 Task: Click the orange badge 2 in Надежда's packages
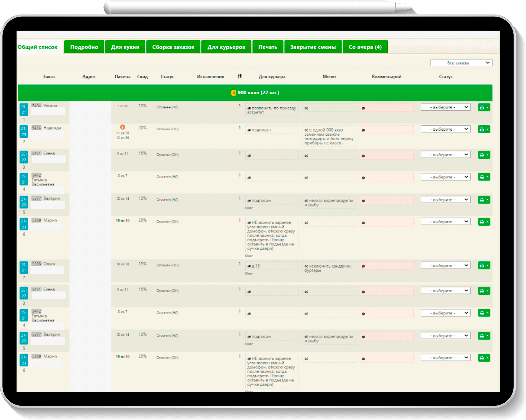pos(123,127)
